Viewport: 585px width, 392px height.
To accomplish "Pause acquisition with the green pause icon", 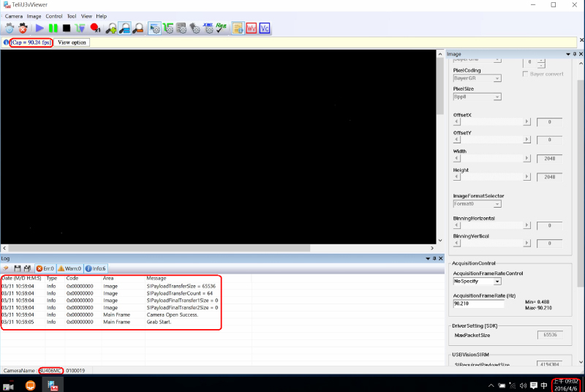I will tap(53, 29).
